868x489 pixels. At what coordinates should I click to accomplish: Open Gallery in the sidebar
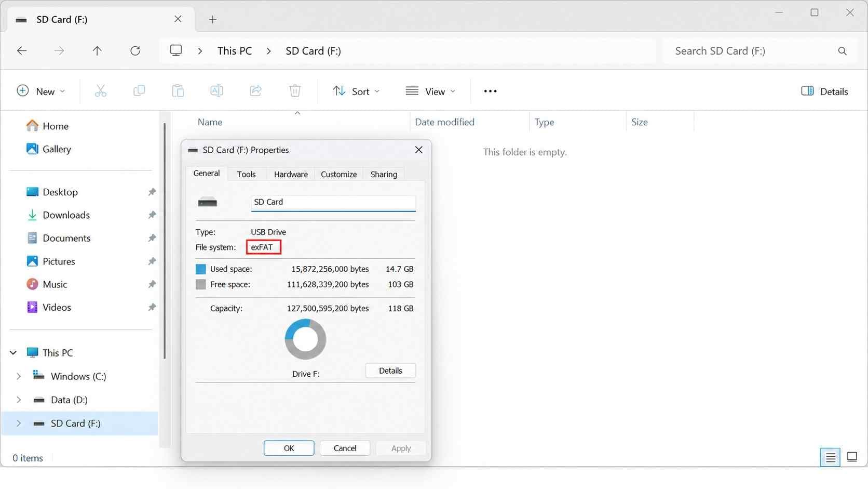pos(48,149)
